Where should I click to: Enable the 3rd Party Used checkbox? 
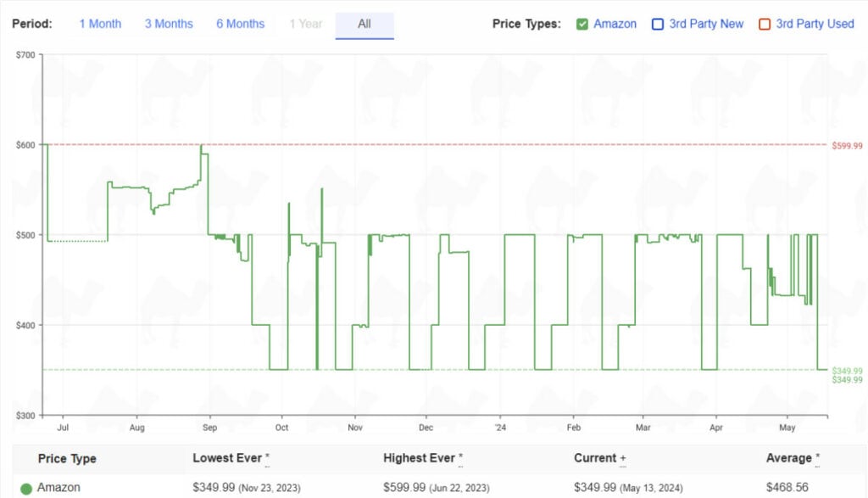(x=765, y=24)
